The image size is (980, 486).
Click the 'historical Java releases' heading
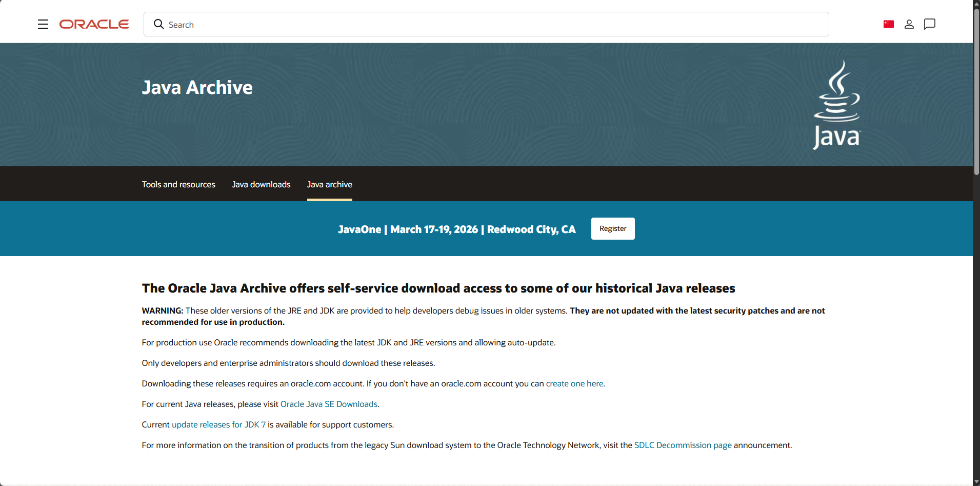[x=438, y=288]
